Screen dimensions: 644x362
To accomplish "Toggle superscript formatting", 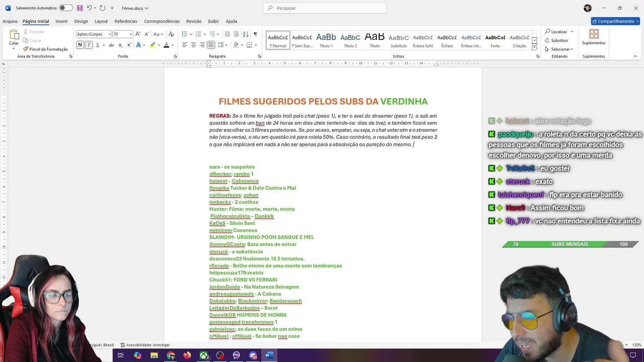I will coord(128,45).
